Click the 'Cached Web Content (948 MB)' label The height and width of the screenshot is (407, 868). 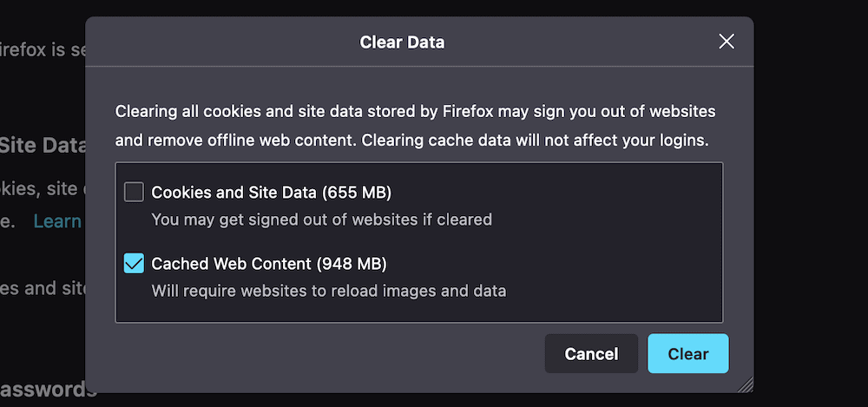tap(269, 263)
